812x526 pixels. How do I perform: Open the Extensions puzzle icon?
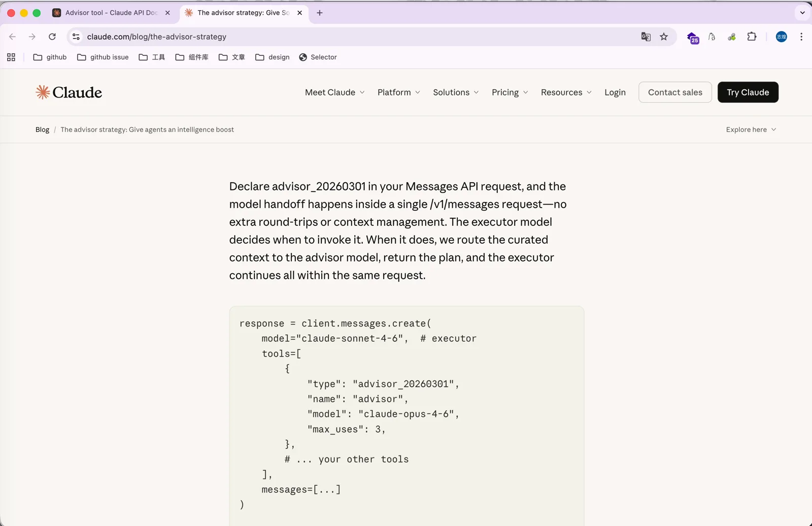pos(752,37)
